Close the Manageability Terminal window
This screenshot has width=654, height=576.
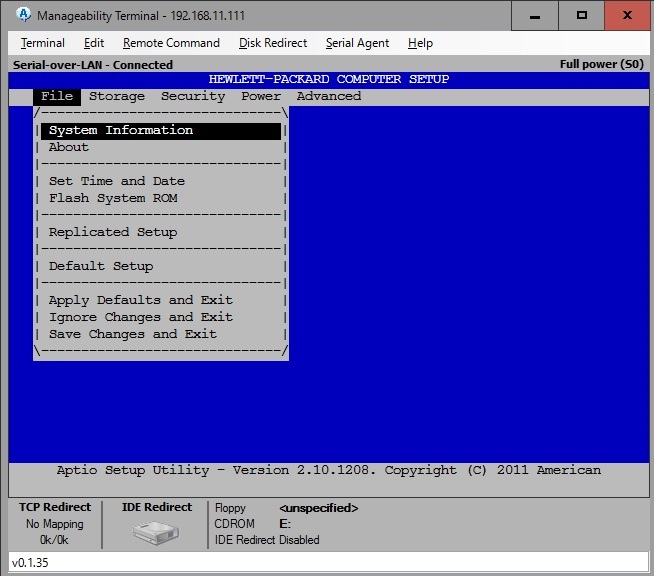tap(627, 15)
